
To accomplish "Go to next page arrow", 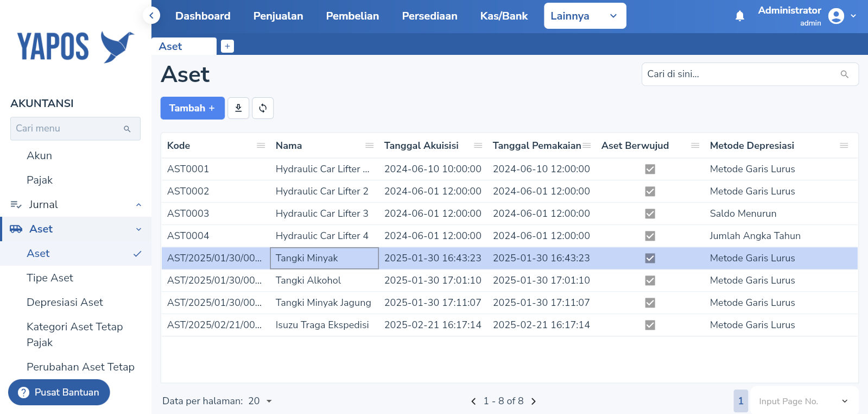I will tap(534, 401).
